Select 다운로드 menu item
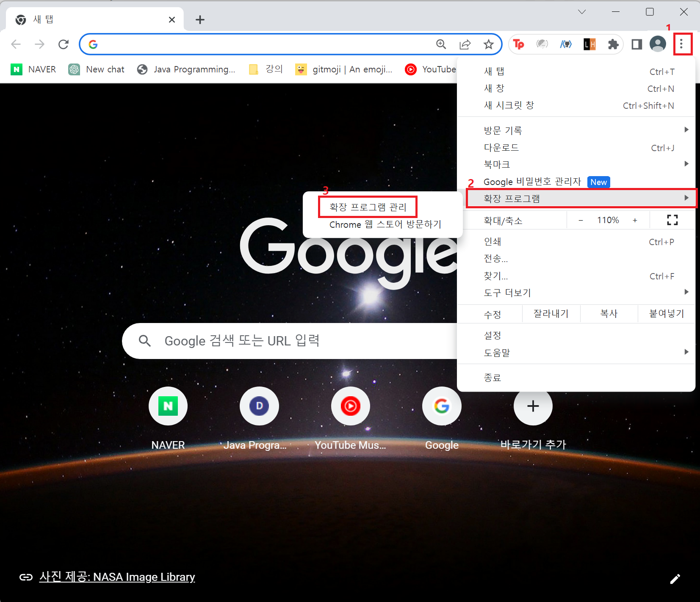The height and width of the screenshot is (602, 700). click(576, 147)
